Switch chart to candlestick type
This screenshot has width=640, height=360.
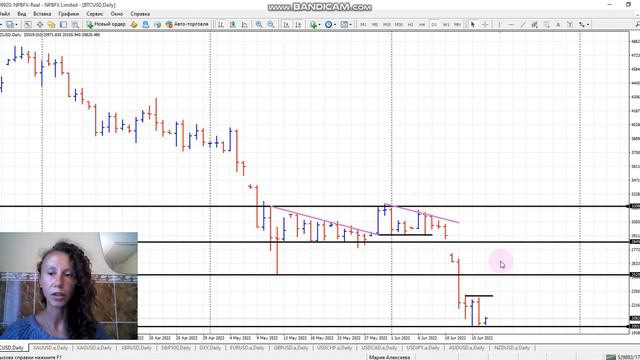tap(233, 24)
